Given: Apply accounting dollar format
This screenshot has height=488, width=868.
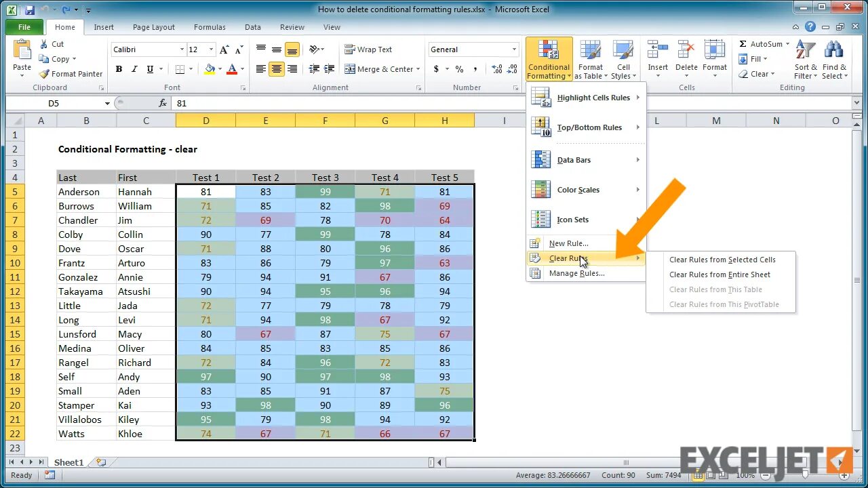Looking at the screenshot, I should 436,69.
